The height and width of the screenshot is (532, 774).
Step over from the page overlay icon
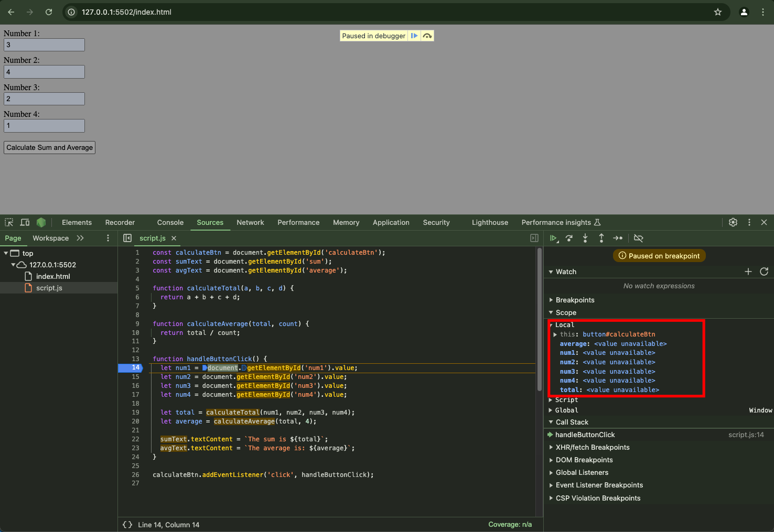427,36
